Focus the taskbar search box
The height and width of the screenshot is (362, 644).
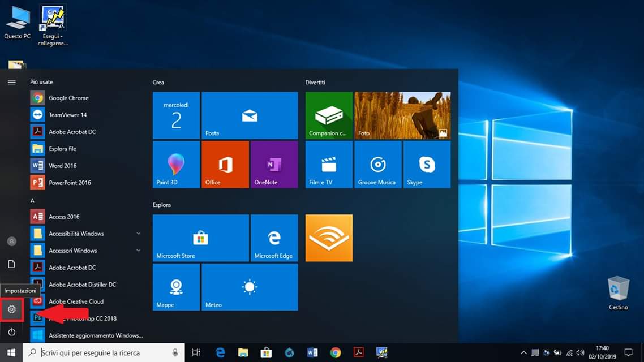pos(104,352)
